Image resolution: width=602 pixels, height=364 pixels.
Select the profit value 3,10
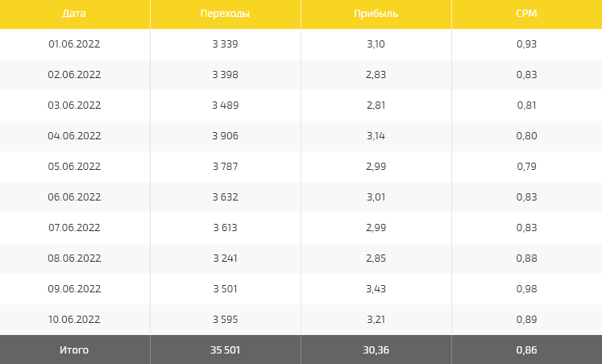(376, 43)
